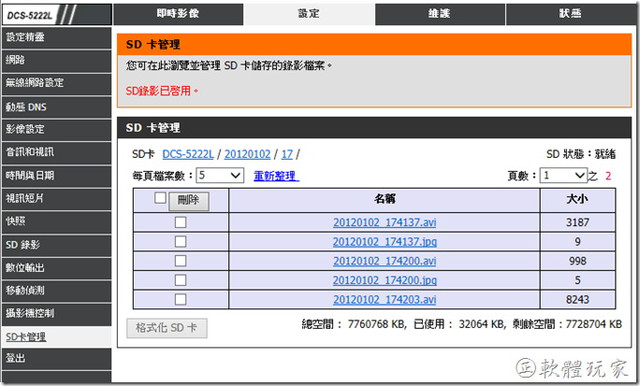640x386 pixels.
Task: Open DCS-5222L folder breadcrumb link
Action: tap(188, 154)
